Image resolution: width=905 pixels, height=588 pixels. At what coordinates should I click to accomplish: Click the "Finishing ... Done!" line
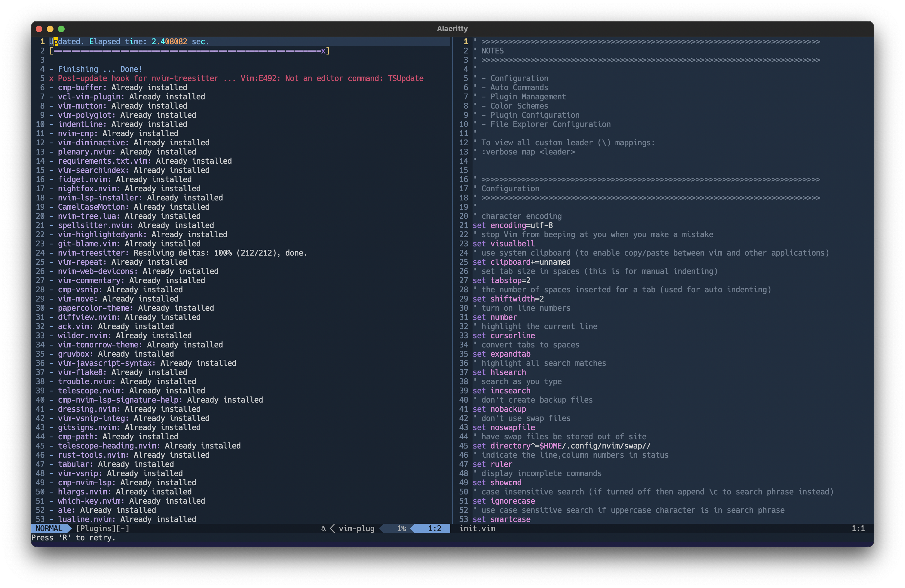click(96, 69)
